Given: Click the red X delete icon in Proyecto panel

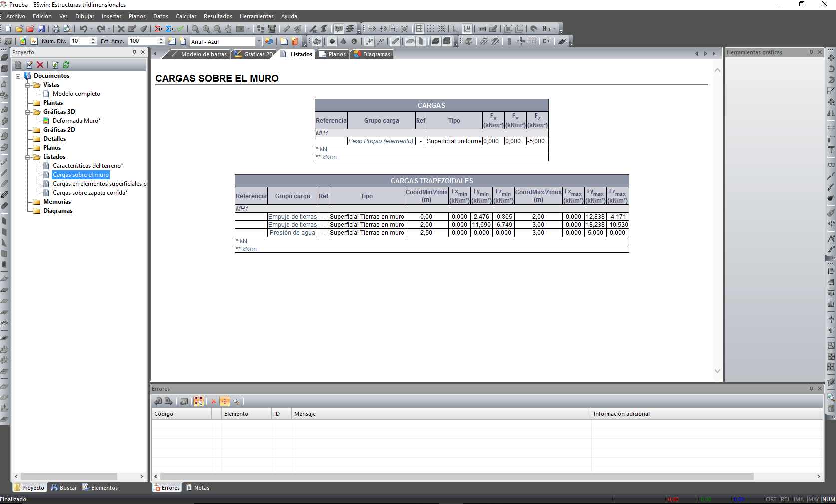Looking at the screenshot, I should pyautogui.click(x=40, y=65).
